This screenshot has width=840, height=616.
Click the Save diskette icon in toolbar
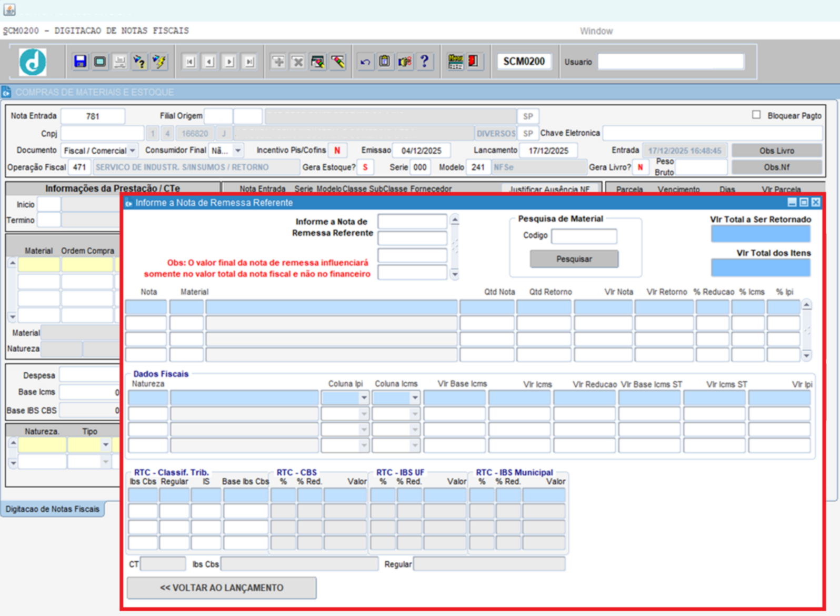(x=80, y=62)
